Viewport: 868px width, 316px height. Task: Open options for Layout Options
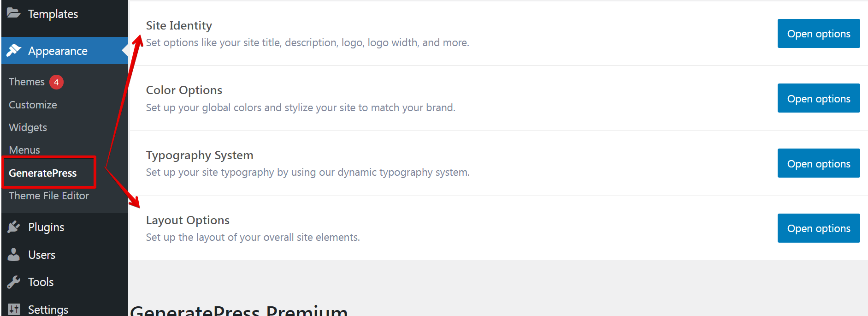pyautogui.click(x=819, y=228)
